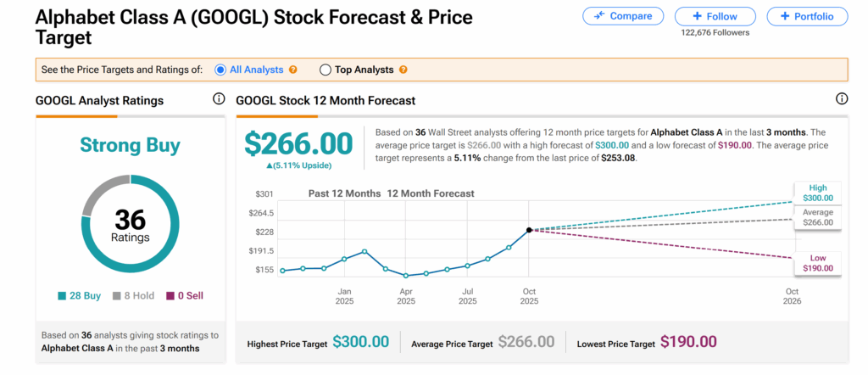
Task: Click info icon beside 12 Month Forecast
Action: point(842,100)
